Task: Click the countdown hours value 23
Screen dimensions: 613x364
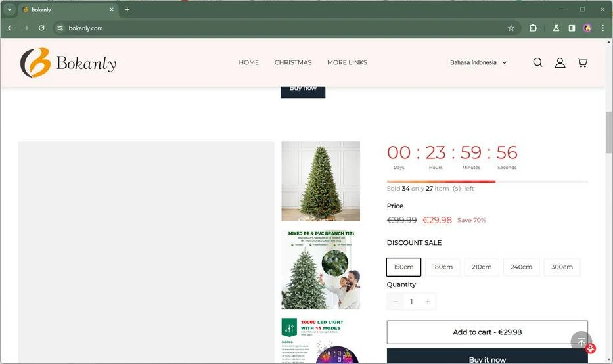Action: (436, 152)
